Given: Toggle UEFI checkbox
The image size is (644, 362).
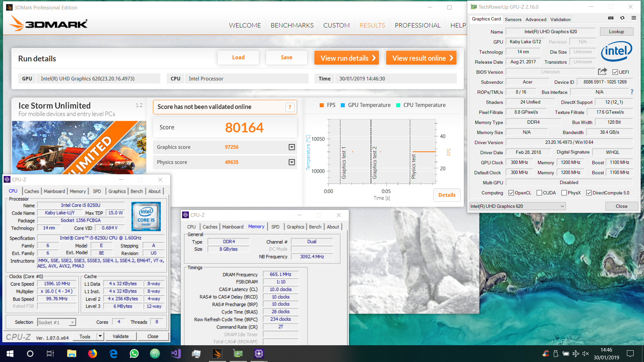Looking at the screenshot, I should (615, 72).
